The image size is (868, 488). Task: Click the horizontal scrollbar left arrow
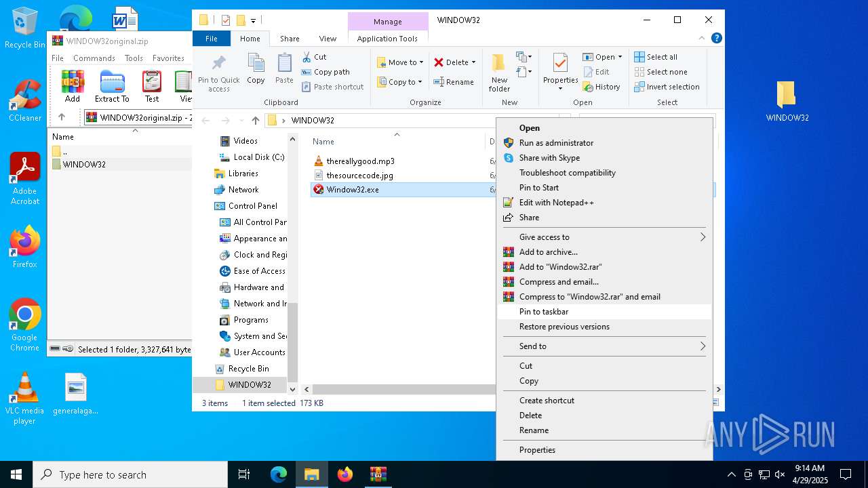pos(307,390)
